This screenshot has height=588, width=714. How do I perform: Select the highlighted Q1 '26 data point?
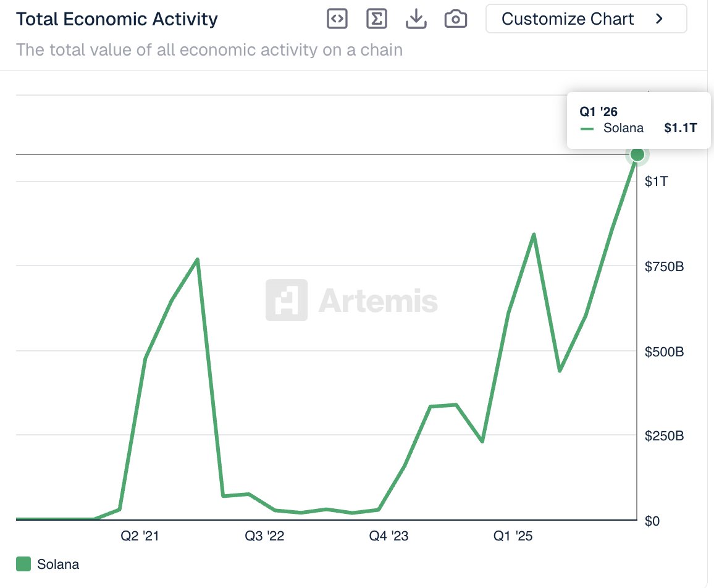(637, 154)
